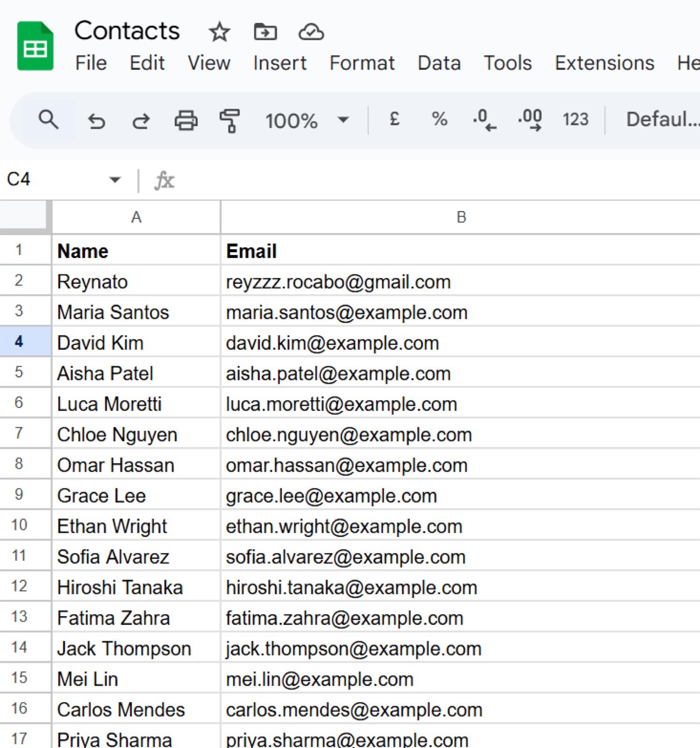
Task: Select the Omar Hassan cell
Action: 136,465
